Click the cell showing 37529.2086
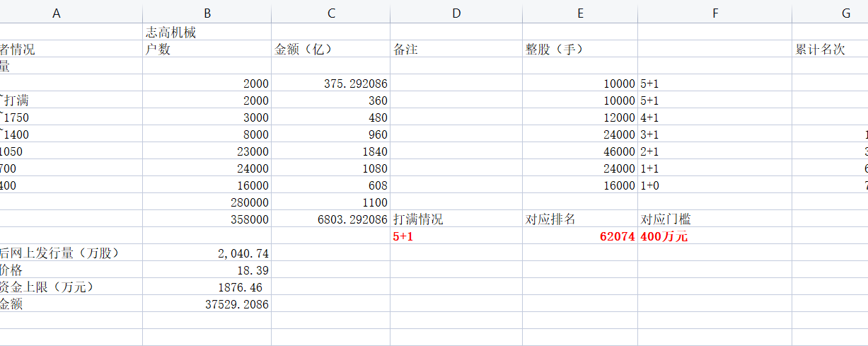 (x=207, y=304)
